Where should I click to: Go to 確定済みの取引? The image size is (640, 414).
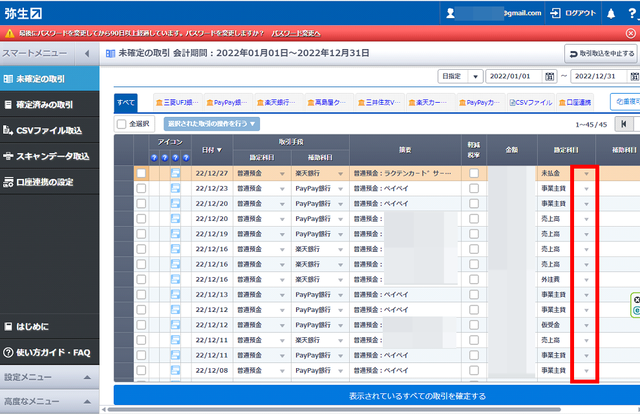49,105
